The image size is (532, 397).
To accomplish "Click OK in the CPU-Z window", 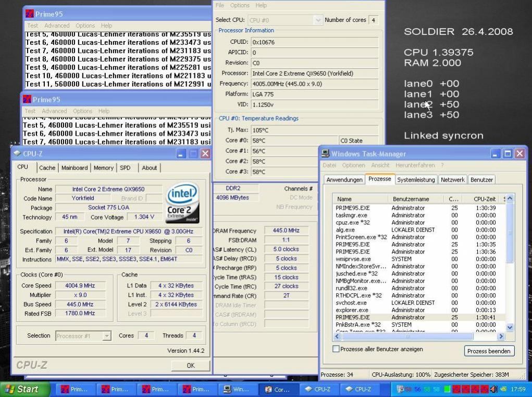I will (x=191, y=365).
